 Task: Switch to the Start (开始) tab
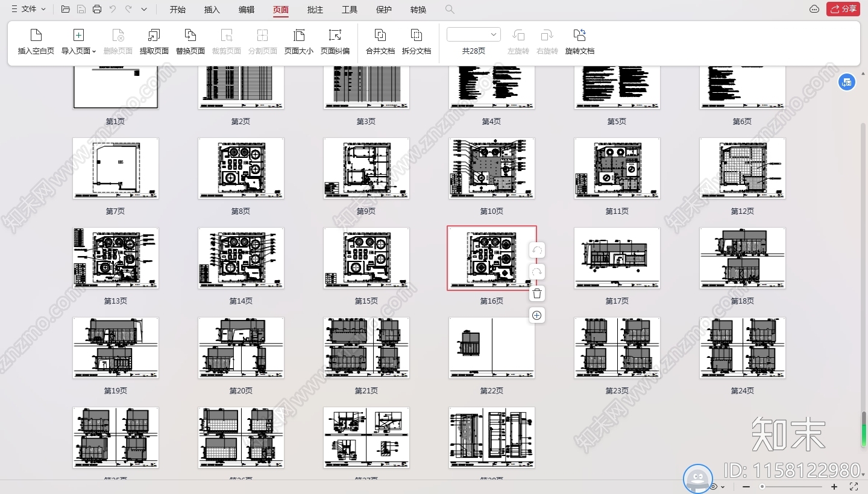coord(178,10)
